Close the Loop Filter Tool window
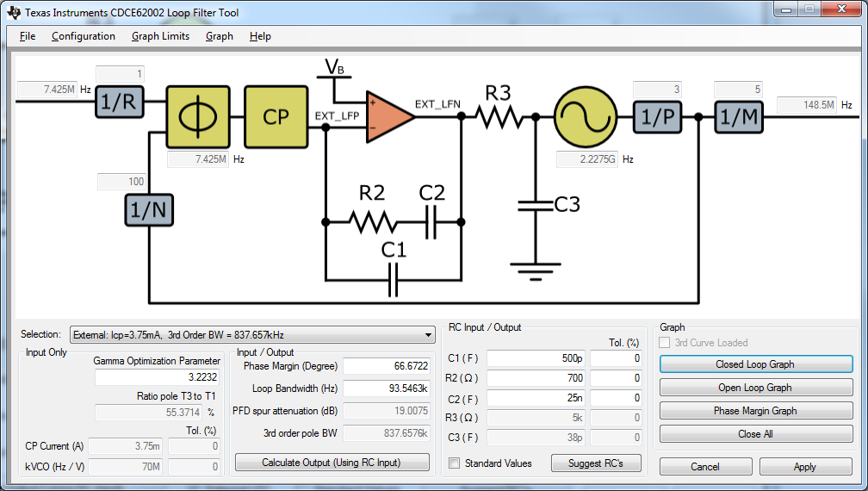This screenshot has height=491, width=868. tap(841, 9)
